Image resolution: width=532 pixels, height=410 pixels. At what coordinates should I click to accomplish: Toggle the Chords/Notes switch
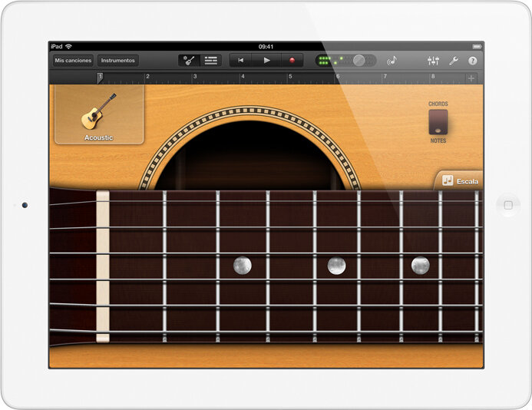tap(438, 122)
